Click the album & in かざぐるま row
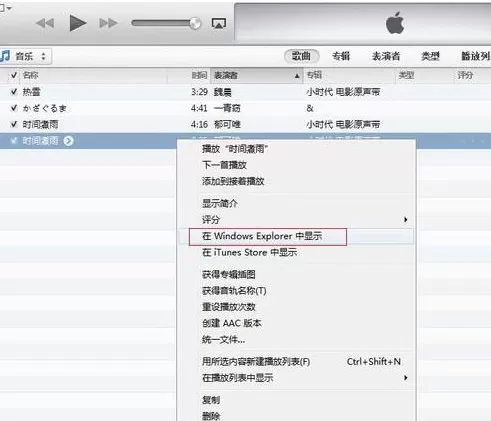Viewport: 491px width, 421px height. 310,108
